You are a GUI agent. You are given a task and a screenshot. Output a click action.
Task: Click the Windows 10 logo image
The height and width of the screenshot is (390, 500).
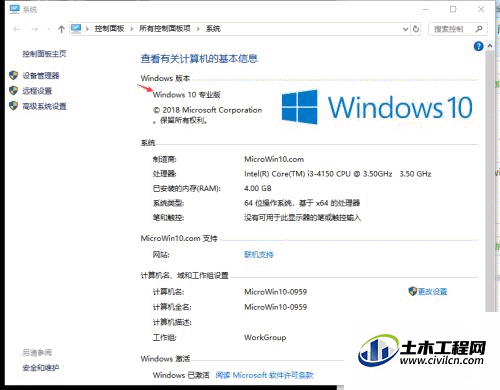pos(377,107)
